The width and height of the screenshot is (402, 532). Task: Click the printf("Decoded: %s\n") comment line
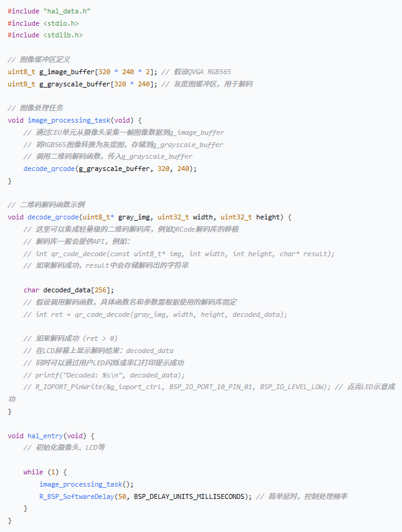tap(104, 375)
